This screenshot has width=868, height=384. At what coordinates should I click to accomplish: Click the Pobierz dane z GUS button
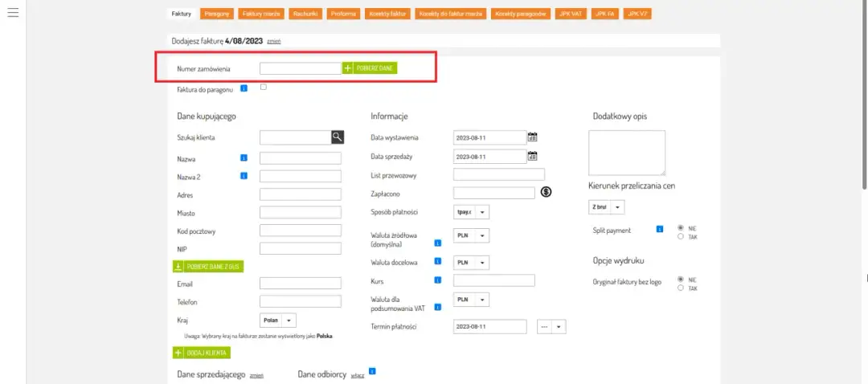pos(207,267)
